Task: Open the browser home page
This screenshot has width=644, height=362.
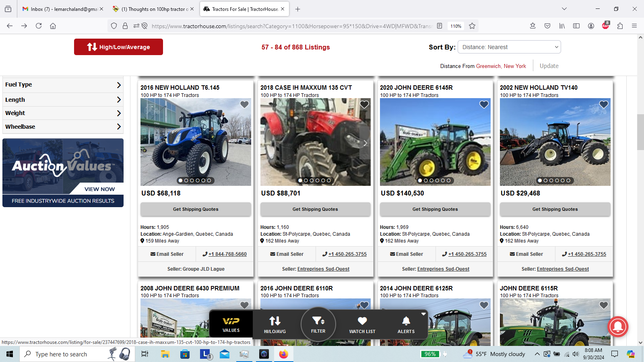Action: (x=53, y=26)
